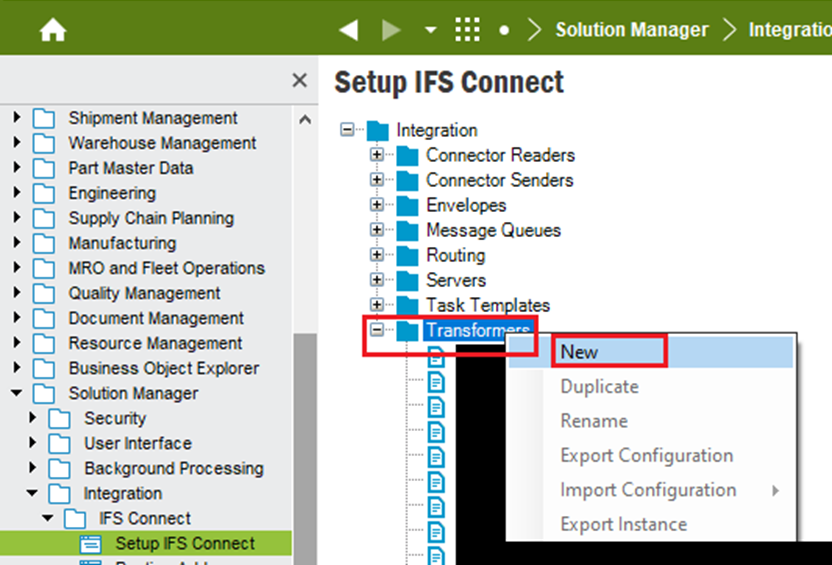
Task: Click the Servers folder icon
Action: (408, 280)
